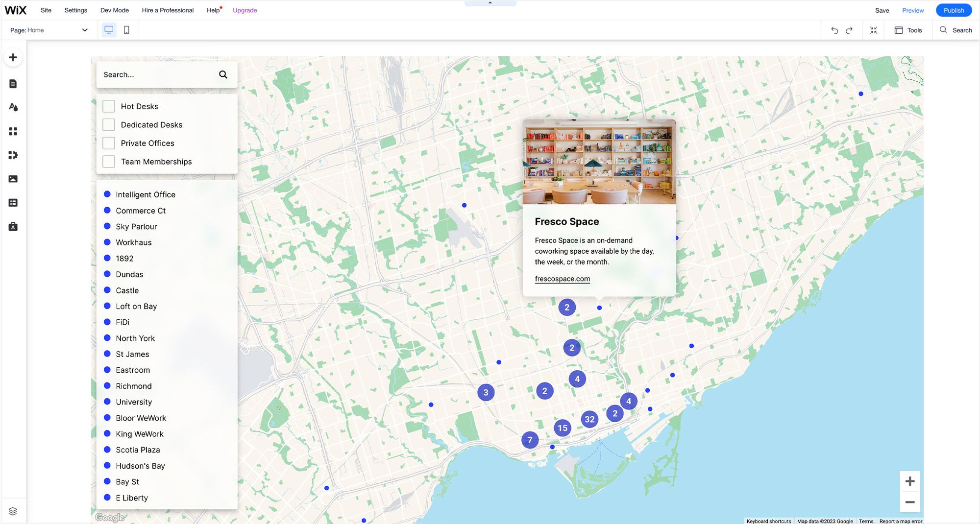Click the Publish button

[954, 10]
